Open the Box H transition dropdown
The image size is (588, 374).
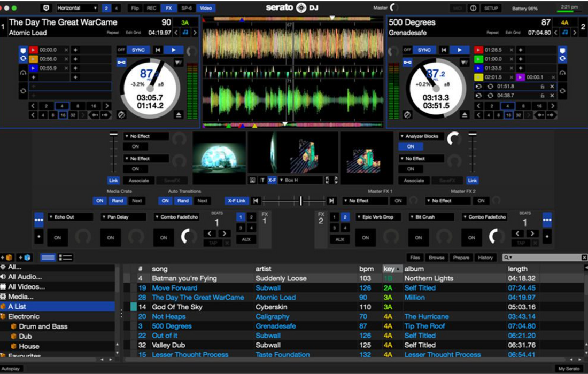point(300,180)
